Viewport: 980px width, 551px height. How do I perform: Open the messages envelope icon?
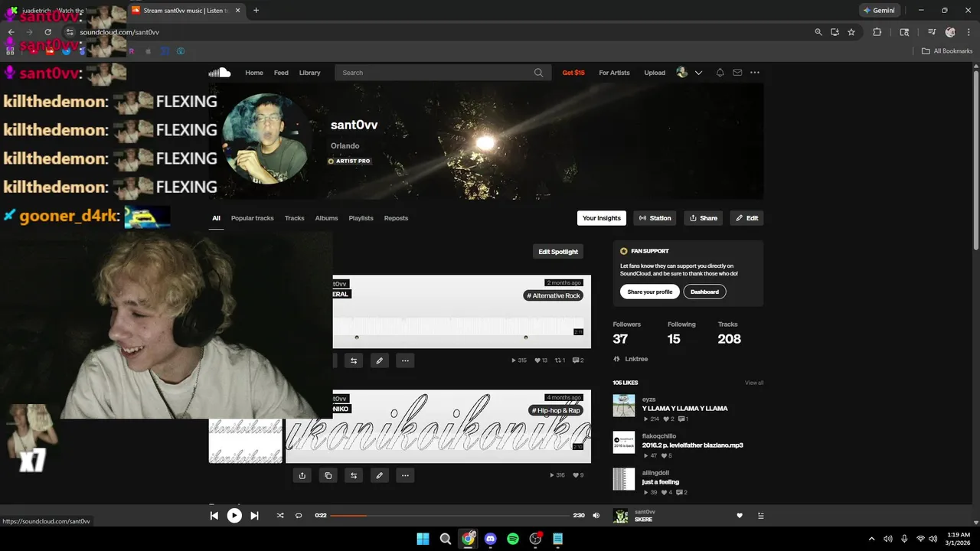[x=737, y=73]
